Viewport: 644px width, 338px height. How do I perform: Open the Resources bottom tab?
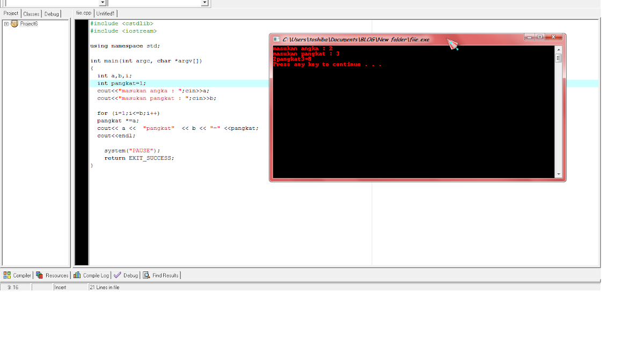[x=52, y=275]
